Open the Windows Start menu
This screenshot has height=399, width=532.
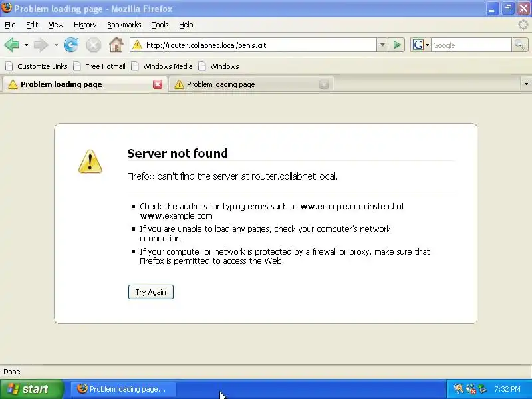[x=31, y=389]
